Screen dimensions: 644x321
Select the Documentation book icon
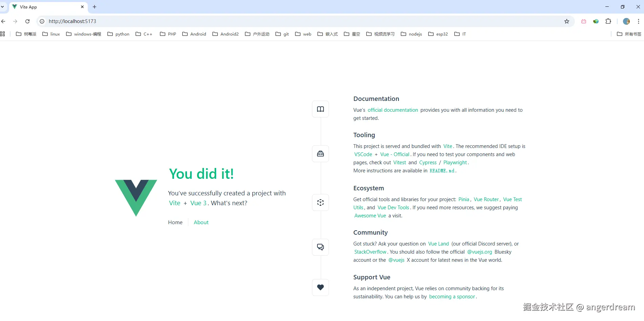pos(320,109)
